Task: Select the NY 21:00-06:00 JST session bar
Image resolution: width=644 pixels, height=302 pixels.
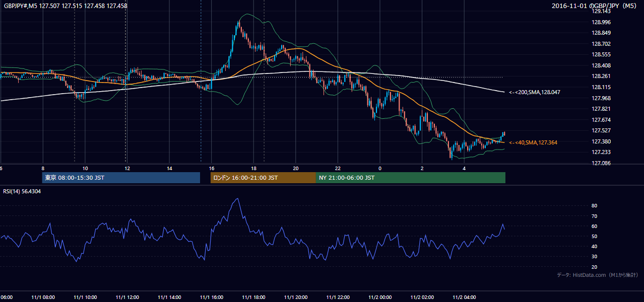Action: click(x=411, y=178)
